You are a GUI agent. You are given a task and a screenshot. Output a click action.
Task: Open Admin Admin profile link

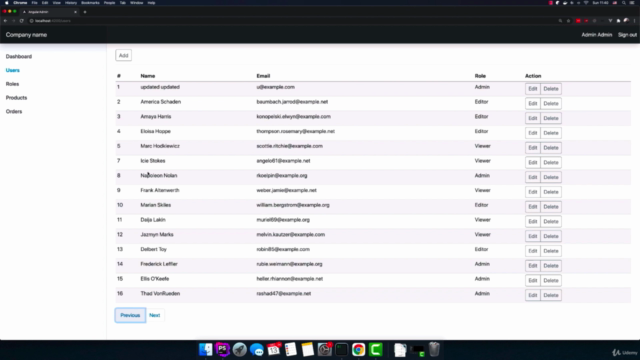(x=597, y=35)
